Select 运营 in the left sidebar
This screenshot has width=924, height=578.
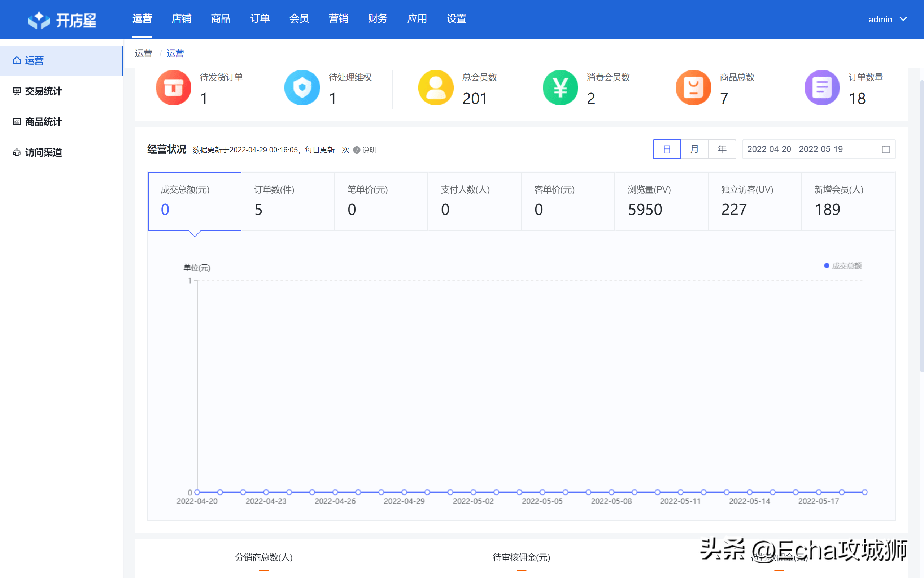click(61, 60)
